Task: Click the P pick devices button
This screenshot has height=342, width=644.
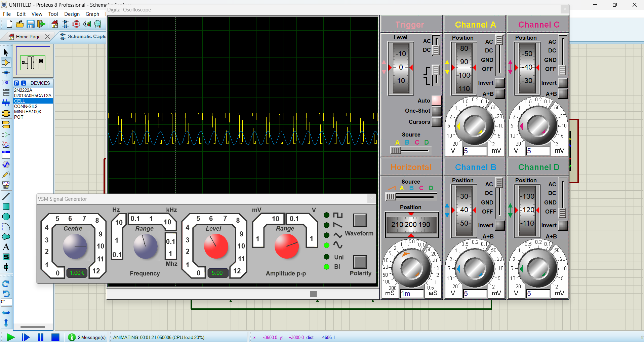Action: coord(16,83)
